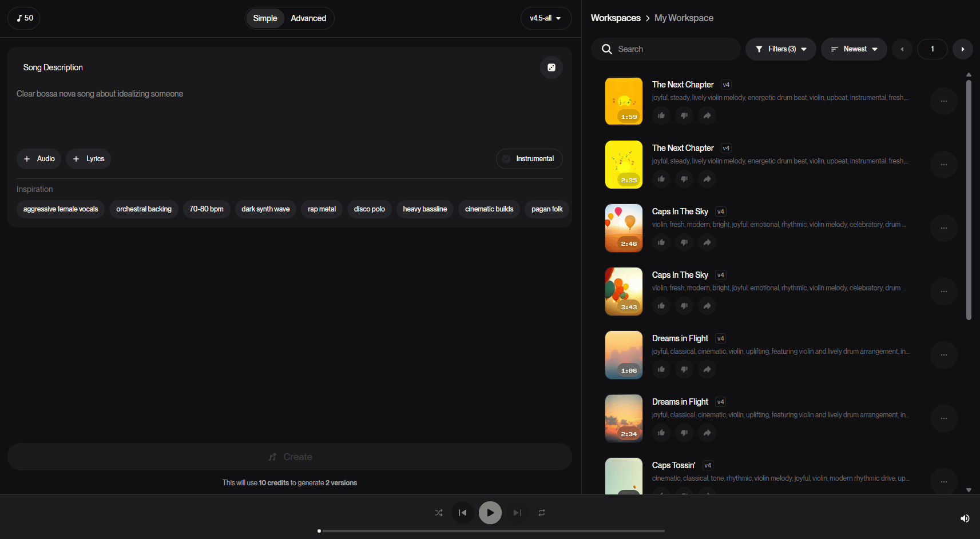980x539 pixels.
Task: Click the playback progress bar
Action: click(x=491, y=530)
